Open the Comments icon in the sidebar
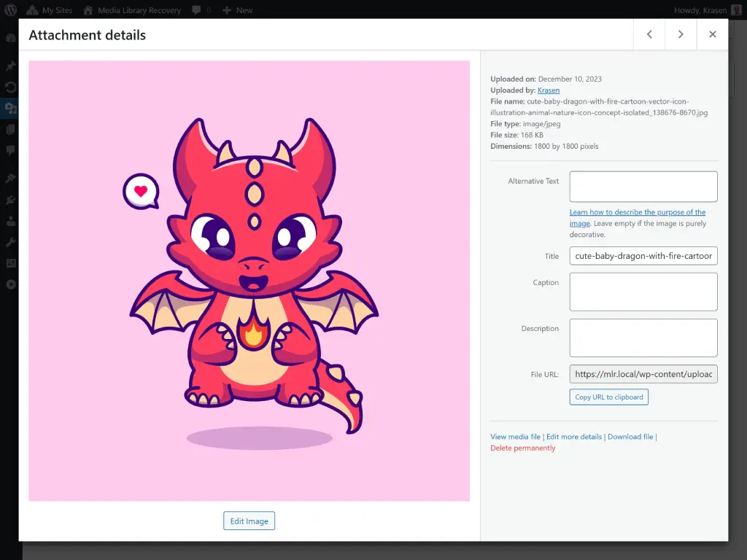The image size is (747, 560). 10,151
